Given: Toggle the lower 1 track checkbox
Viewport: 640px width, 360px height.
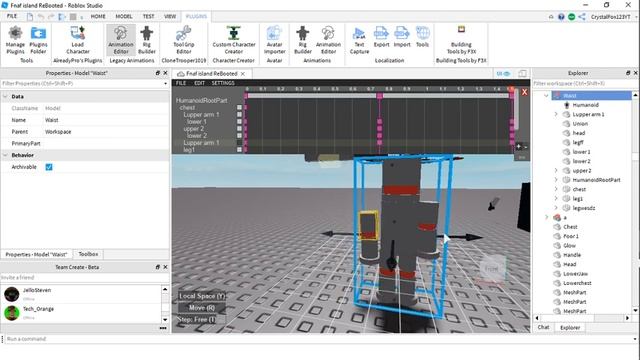Looking at the screenshot, I should tap(240, 121).
